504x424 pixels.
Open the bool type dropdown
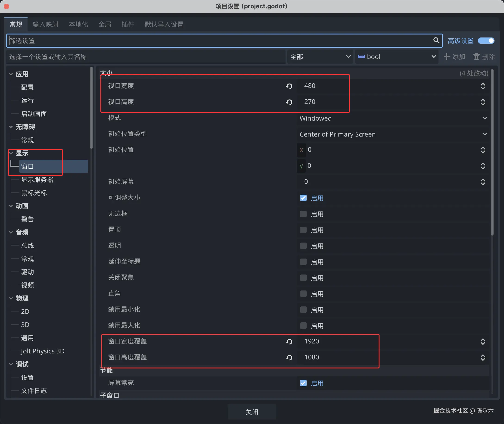pos(397,57)
